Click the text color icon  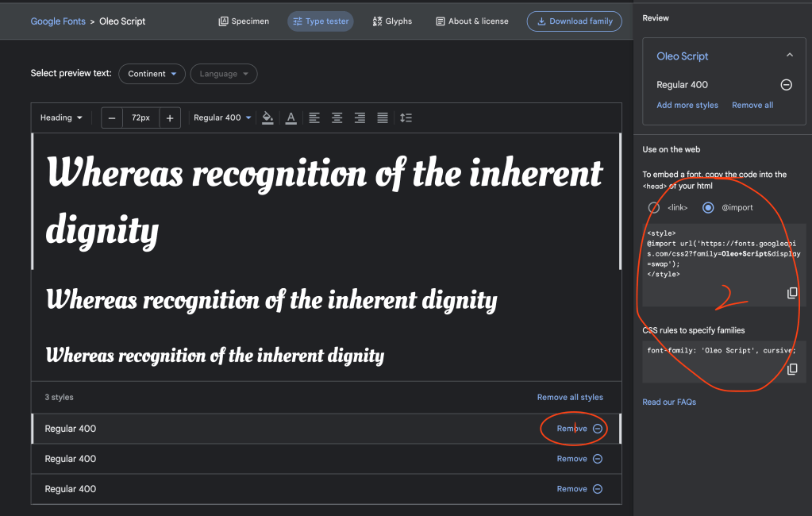(291, 117)
